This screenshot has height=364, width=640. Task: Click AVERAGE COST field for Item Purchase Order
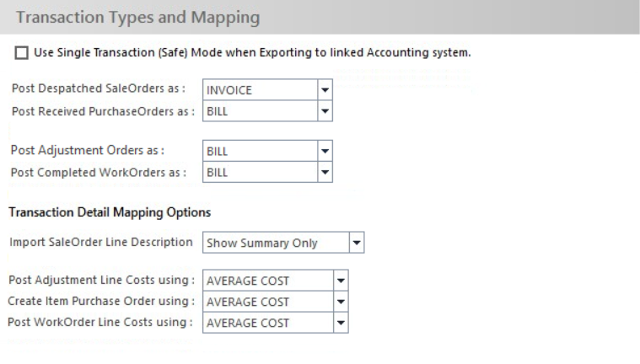[x=268, y=302]
